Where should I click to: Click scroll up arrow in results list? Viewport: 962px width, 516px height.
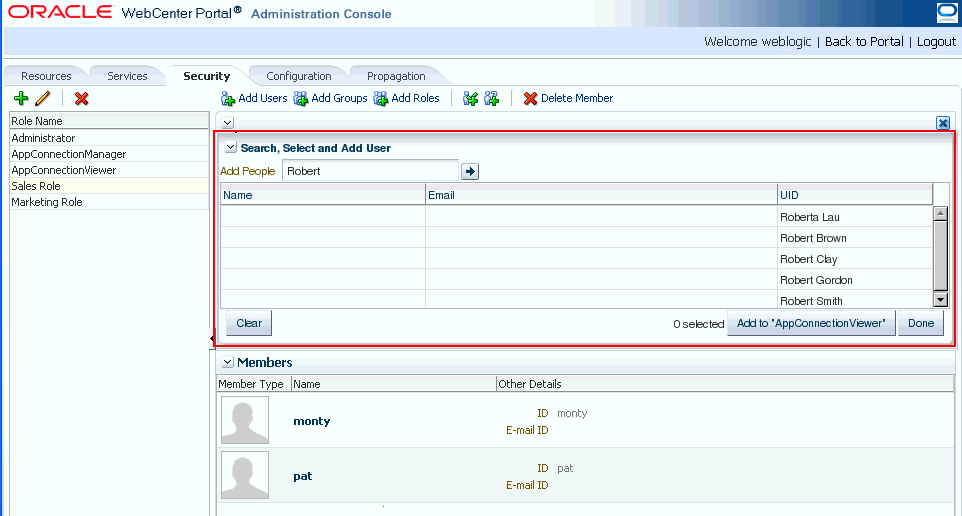pyautogui.click(x=940, y=214)
